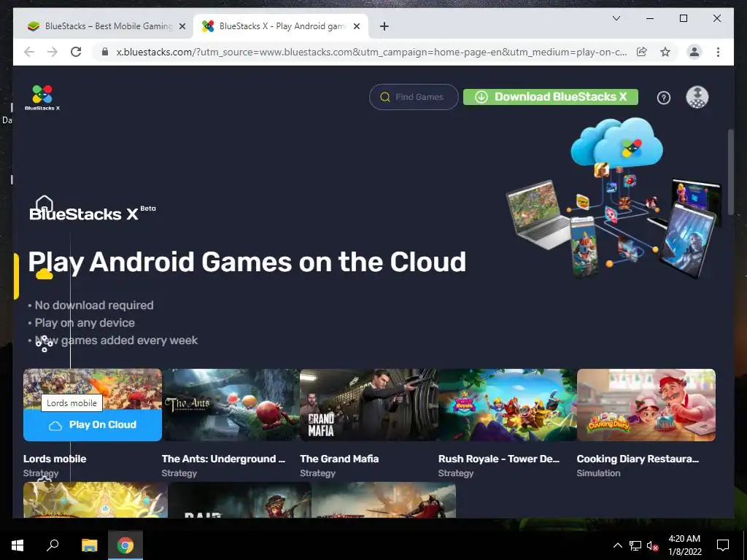This screenshot has height=560, width=747.
Task: Open the Windows Start menu
Action: coord(18,545)
